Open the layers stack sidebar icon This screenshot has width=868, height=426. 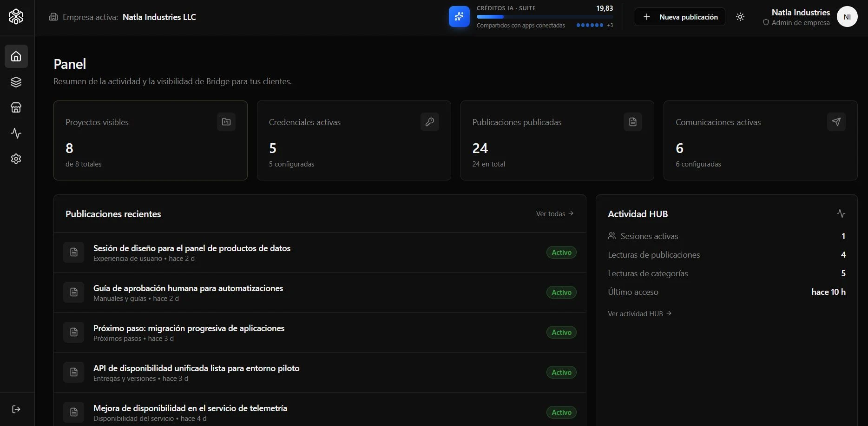(16, 82)
